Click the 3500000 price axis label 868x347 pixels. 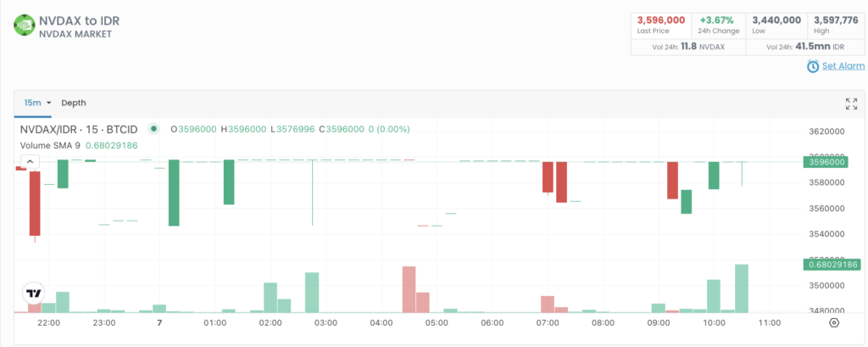coord(826,285)
